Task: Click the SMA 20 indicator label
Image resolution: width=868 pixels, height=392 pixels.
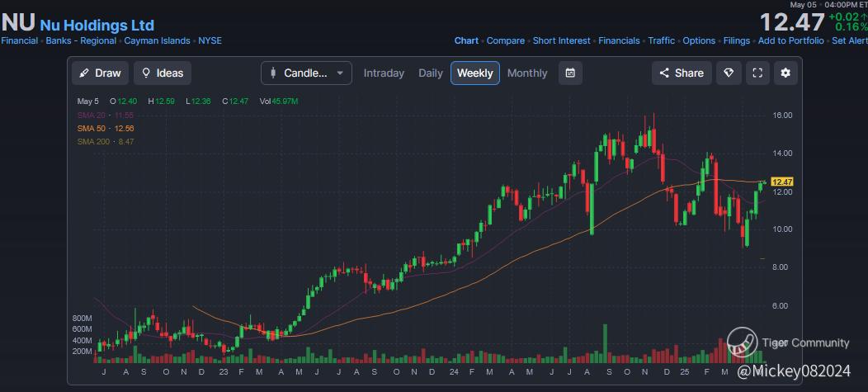Action: click(x=105, y=116)
